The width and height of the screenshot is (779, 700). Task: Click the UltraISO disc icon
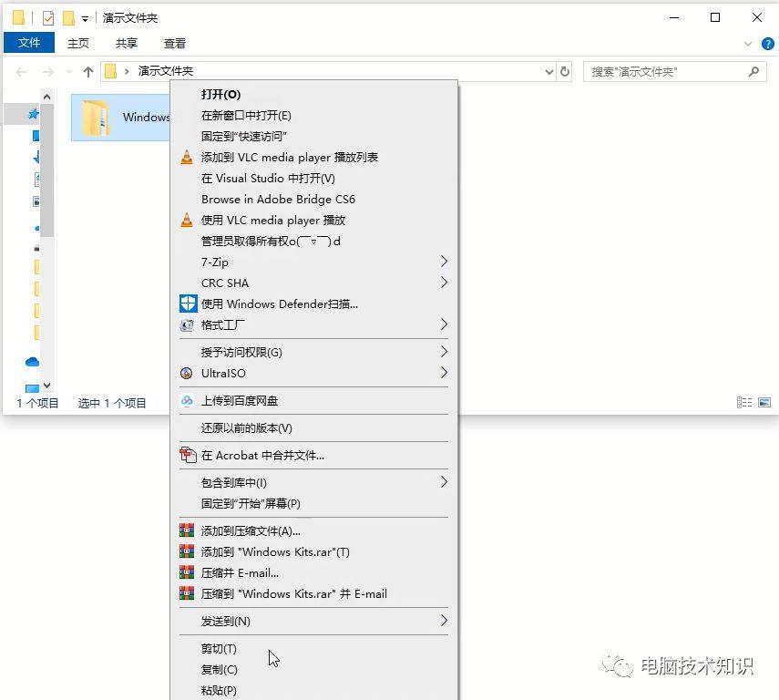(x=186, y=374)
